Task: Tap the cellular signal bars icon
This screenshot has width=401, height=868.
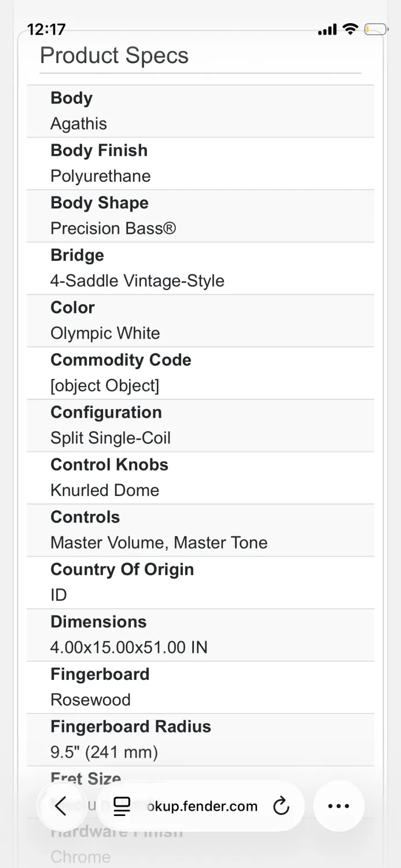Action: click(327, 30)
